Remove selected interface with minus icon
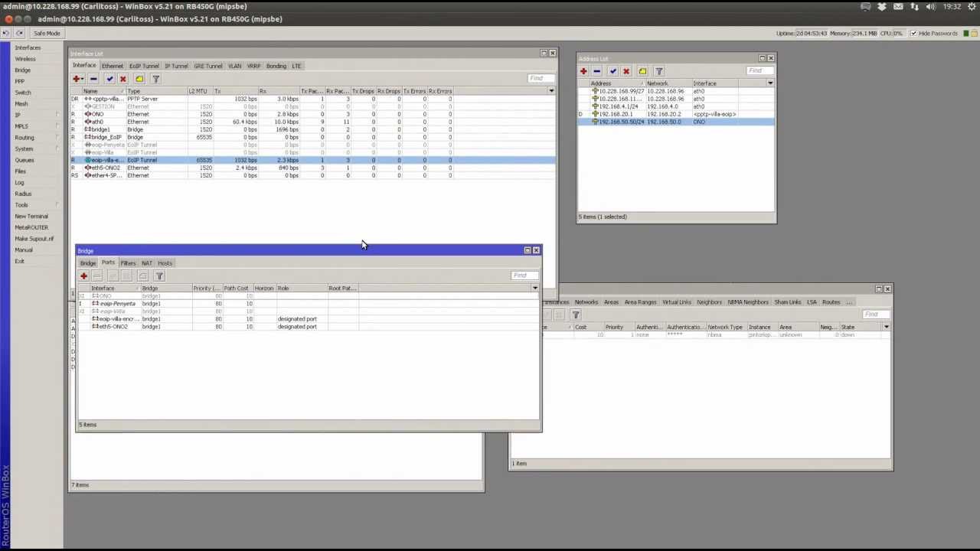 [93, 79]
